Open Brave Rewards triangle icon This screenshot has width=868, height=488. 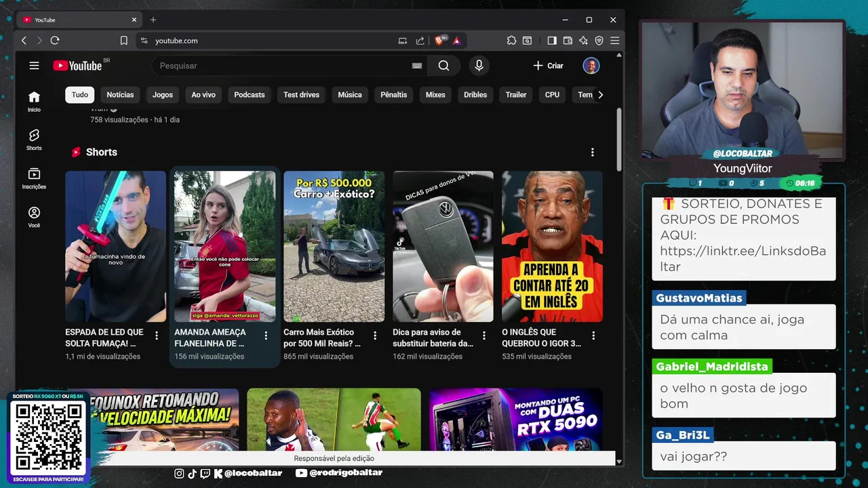point(456,41)
